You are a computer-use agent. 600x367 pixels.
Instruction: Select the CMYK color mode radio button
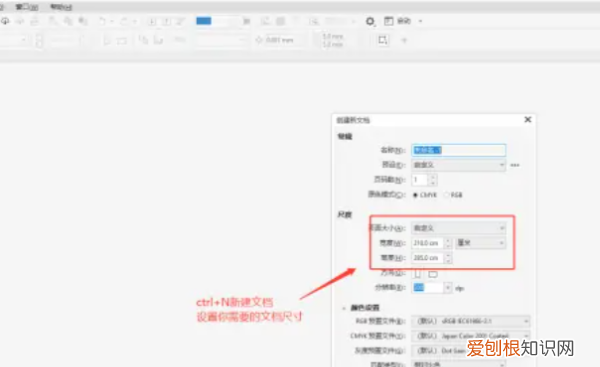click(416, 195)
